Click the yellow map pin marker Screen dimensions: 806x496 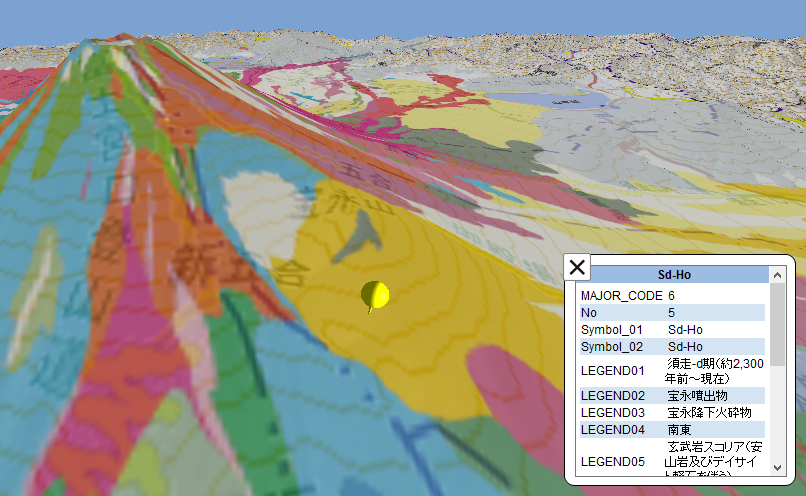point(375,294)
